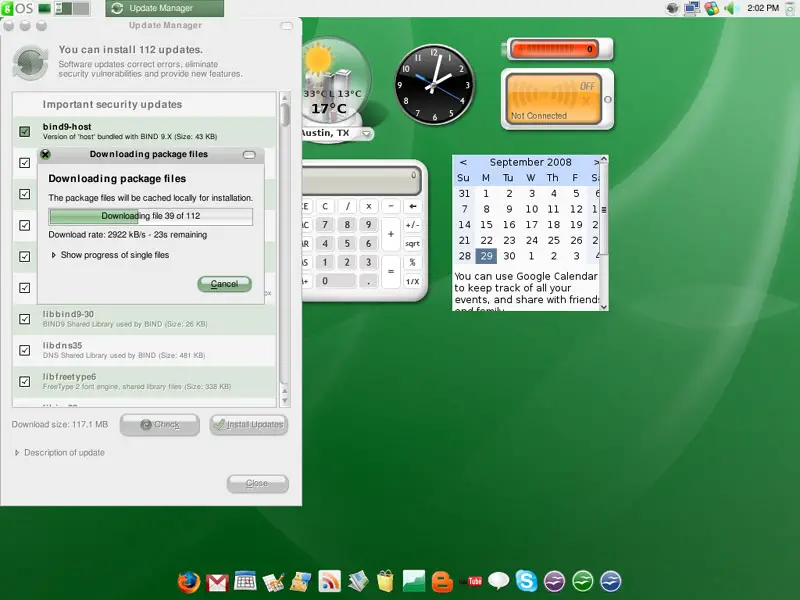This screenshot has width=800, height=600.
Task: Open the 2:02 PM panel clock
Action: click(x=763, y=8)
